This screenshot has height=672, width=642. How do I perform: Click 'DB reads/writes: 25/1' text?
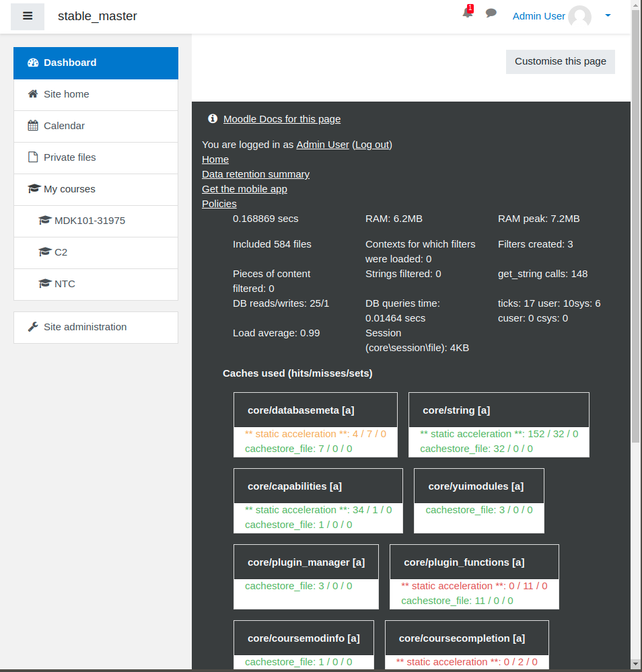(281, 303)
